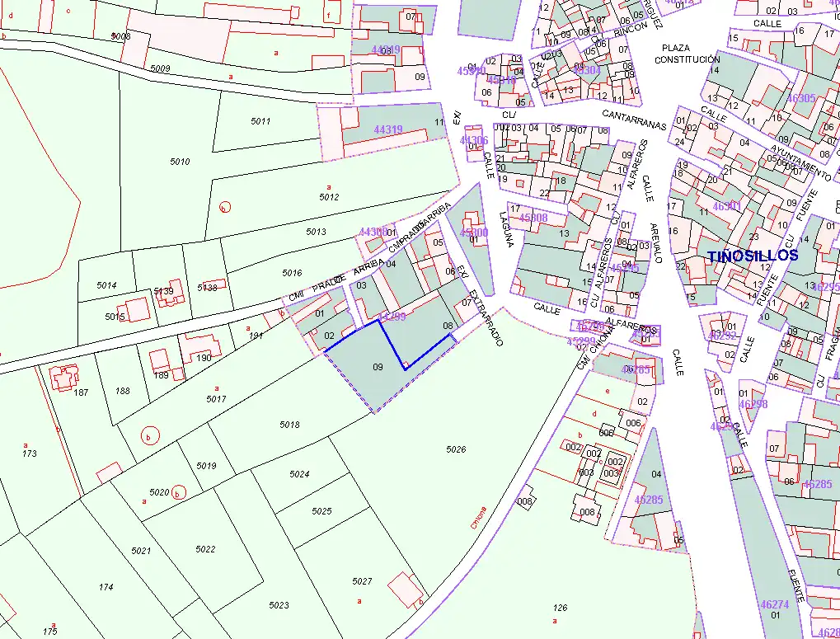The width and height of the screenshot is (840, 639).
Task: Select rural parcel 5017
Action: (217, 399)
